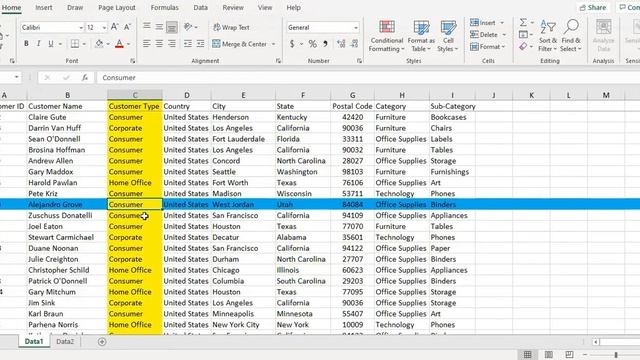Click the AutoSum sigma icon
This screenshot has width=640, height=360.
coord(523,22)
